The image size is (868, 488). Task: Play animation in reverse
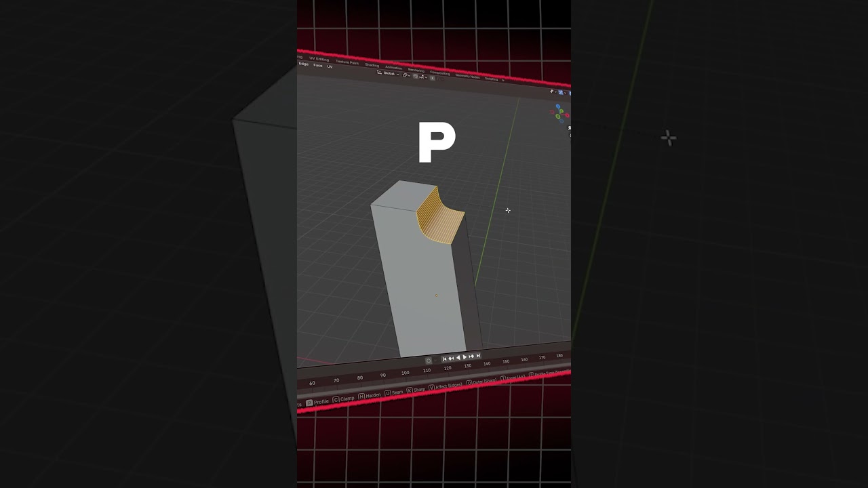point(458,358)
